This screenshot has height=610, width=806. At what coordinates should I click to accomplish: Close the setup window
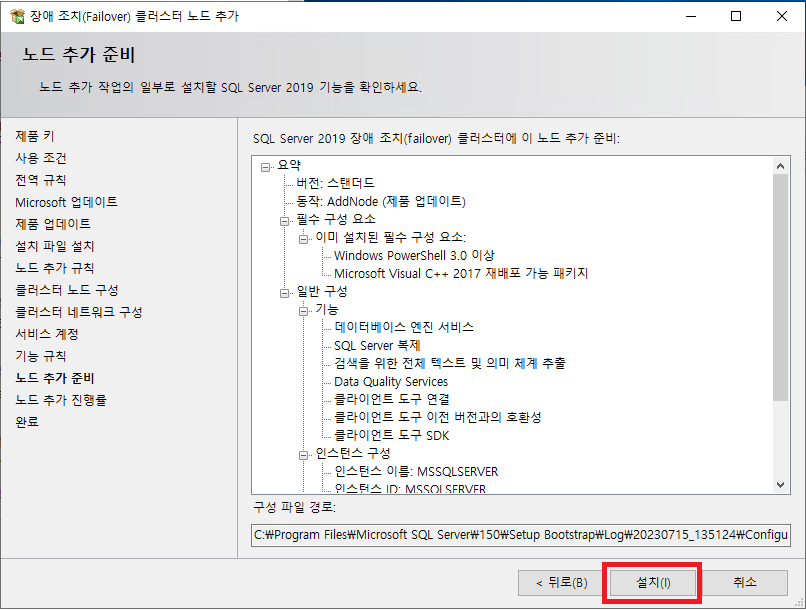pos(782,16)
